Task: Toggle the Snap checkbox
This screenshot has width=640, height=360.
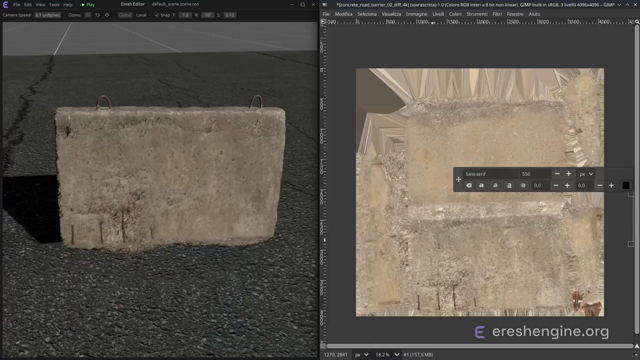Action: 157,15
